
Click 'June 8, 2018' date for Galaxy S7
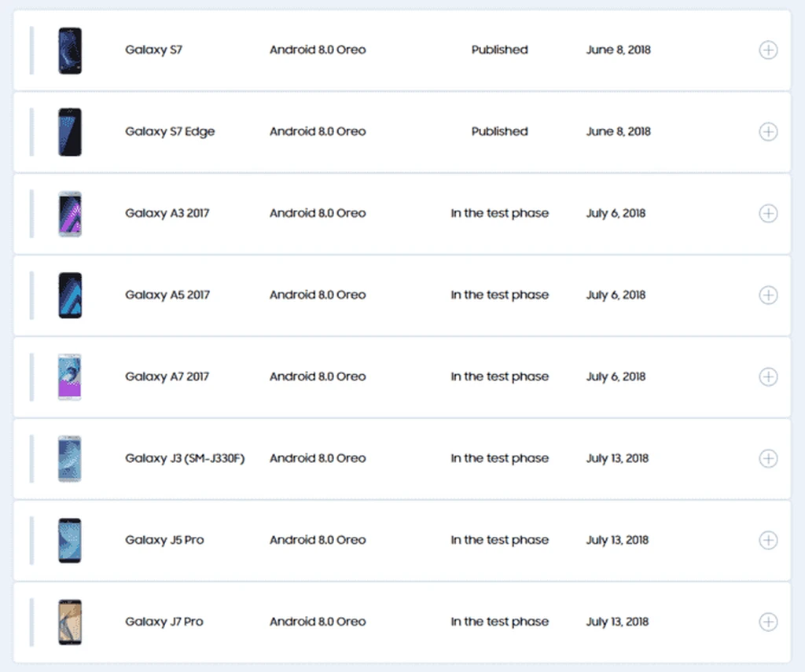click(619, 50)
